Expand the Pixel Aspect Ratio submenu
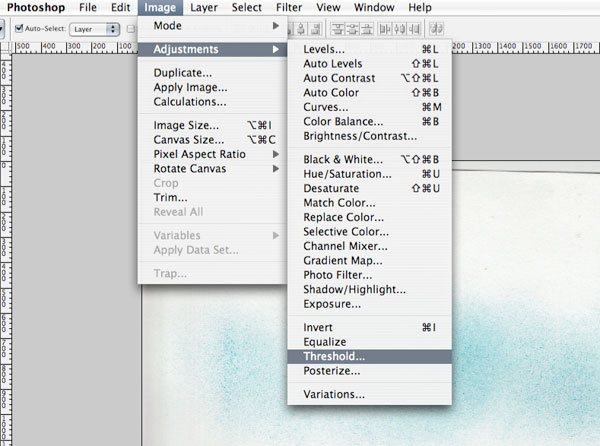This screenshot has height=446, width=600. pos(212,154)
